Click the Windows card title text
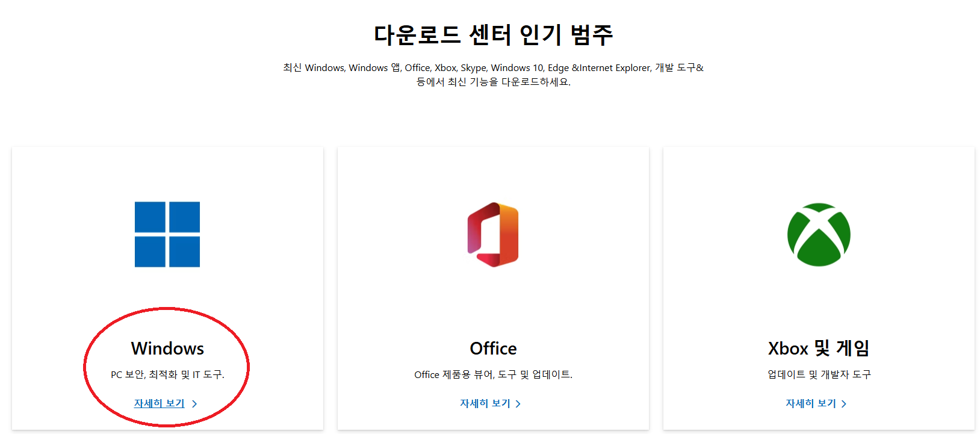This screenshot has width=980, height=434. pos(167,349)
